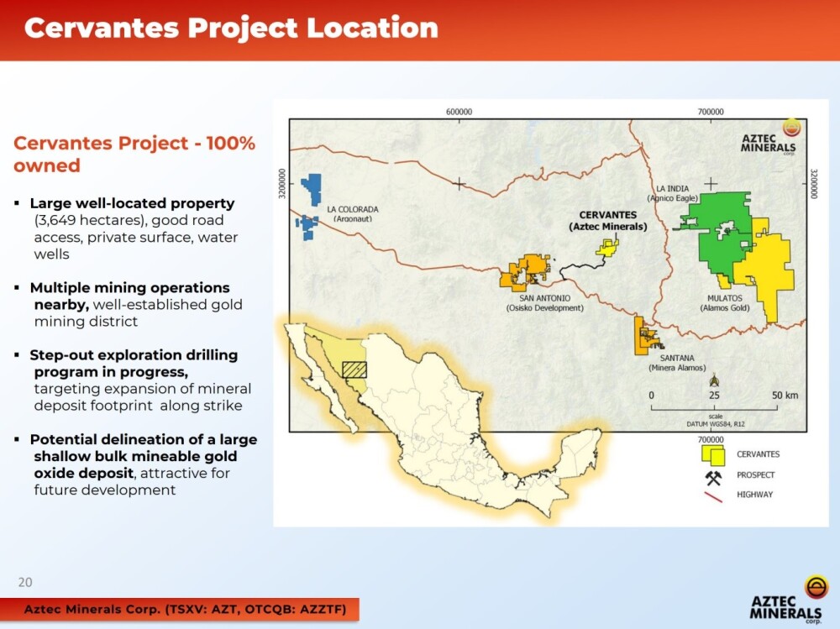Click the 'SANTANA (Minera Alamos)' map label
The image size is (840, 629).
click(x=677, y=363)
